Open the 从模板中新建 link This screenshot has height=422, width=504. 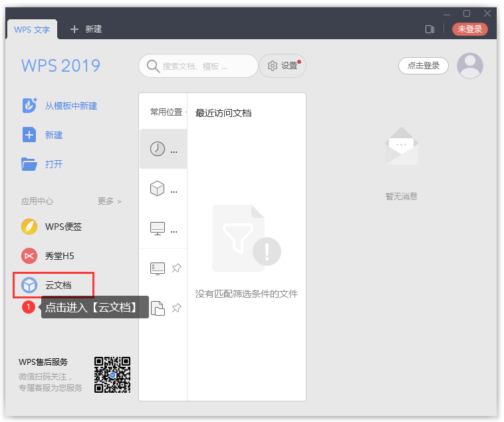71,106
